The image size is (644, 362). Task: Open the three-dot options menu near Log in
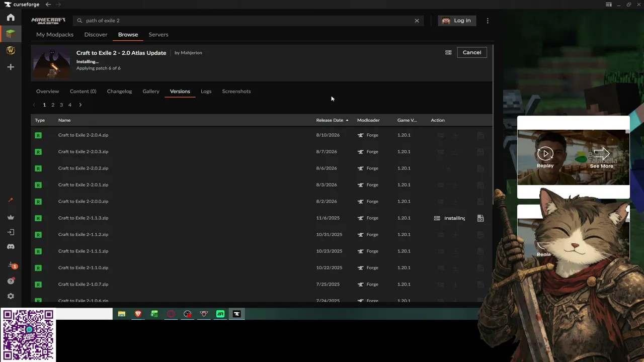pos(488,21)
